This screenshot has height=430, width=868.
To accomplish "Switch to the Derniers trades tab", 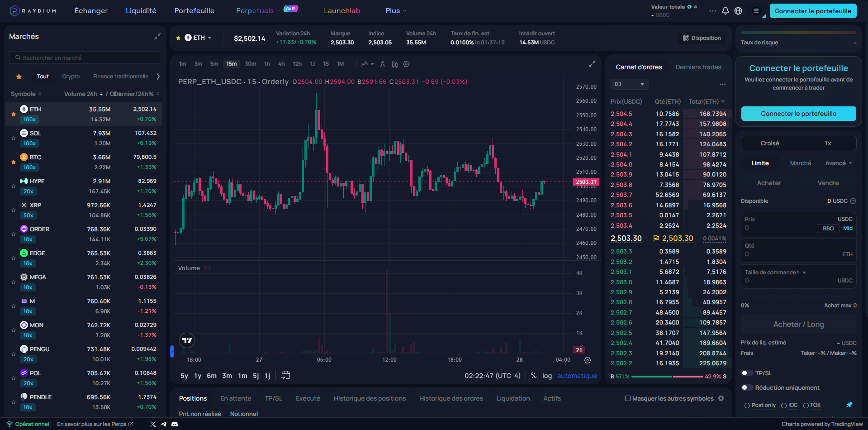I will point(698,67).
